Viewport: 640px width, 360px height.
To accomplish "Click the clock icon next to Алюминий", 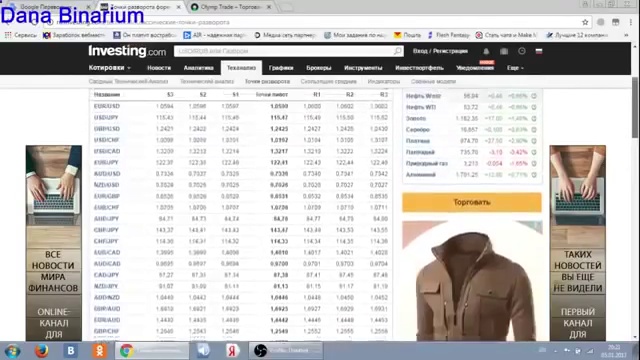I will coord(534,175).
